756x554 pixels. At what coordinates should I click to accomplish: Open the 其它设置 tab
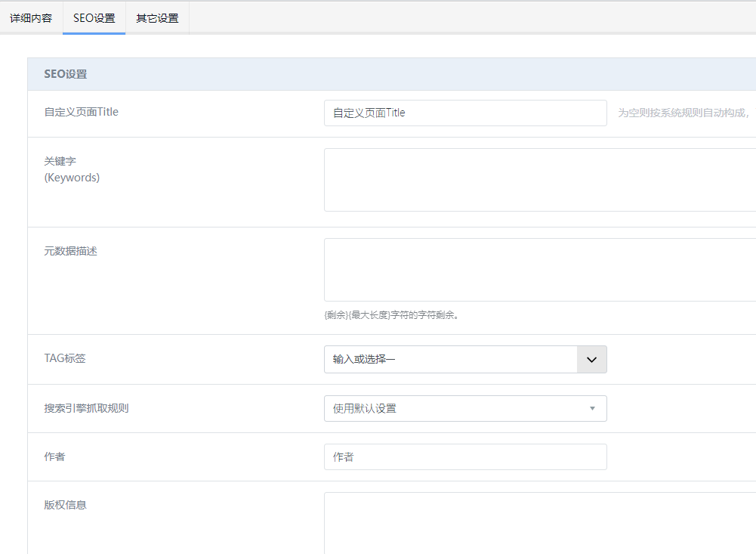point(157,18)
